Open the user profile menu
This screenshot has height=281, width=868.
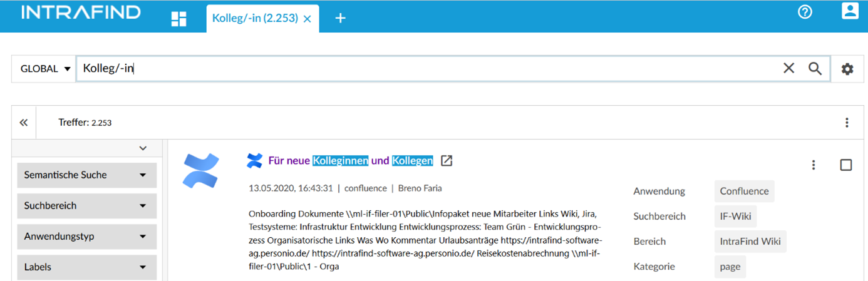click(850, 11)
